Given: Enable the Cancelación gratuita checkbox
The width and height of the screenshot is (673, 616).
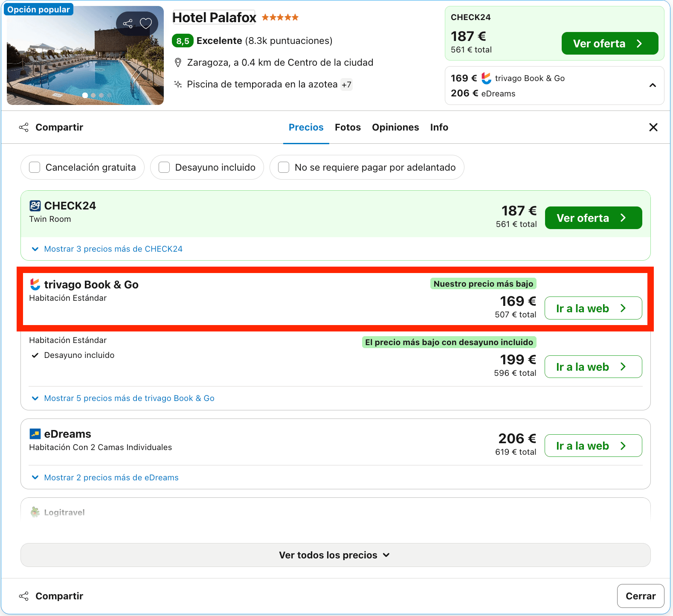Looking at the screenshot, I should 35,167.
